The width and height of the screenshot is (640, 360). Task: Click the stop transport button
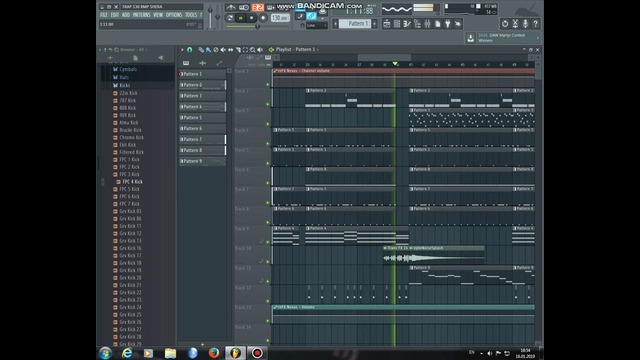[252, 18]
